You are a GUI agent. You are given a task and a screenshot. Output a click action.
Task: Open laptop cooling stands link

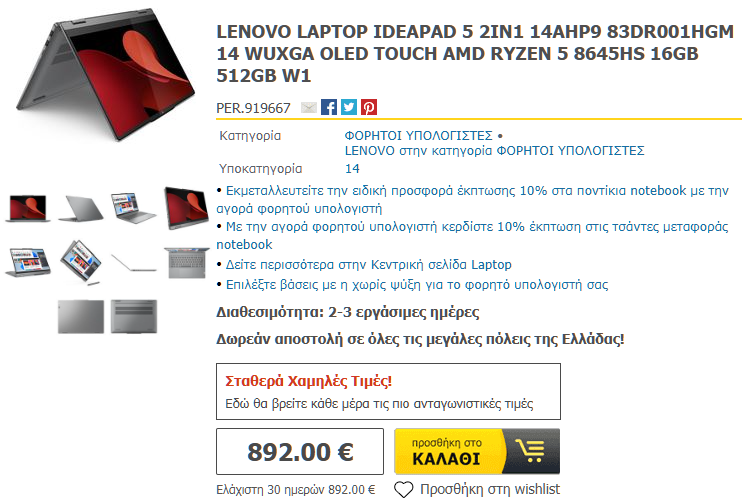(417, 285)
